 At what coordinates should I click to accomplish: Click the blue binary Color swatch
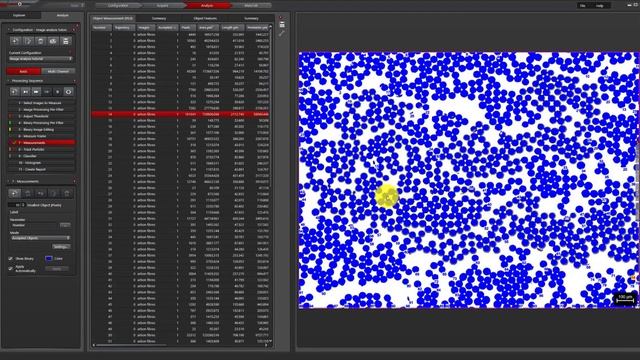tap(49, 258)
